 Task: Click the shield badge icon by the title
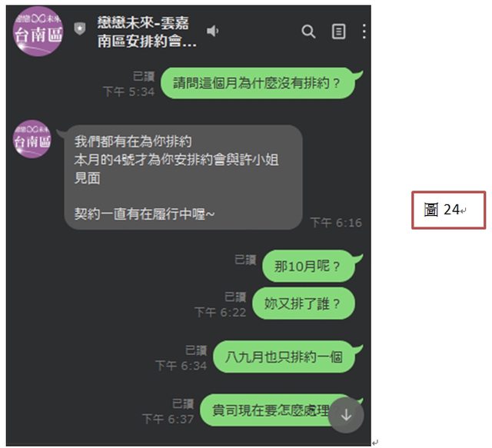point(80,29)
